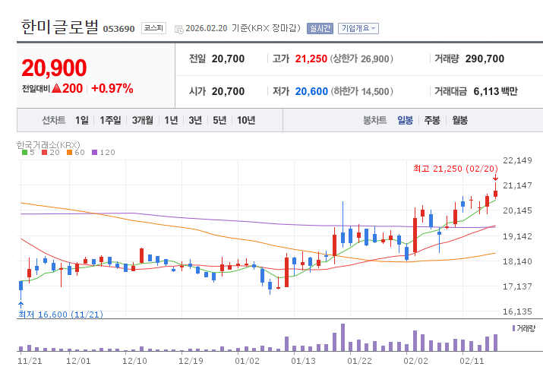The width and height of the screenshot is (543, 392).
Task: Click the 봉차트 candle chart label
Action: click(374, 120)
